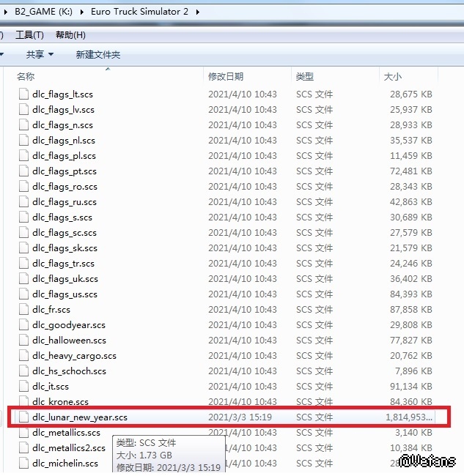The width and height of the screenshot is (464, 476).
Task: Select file name dlc_halloween.scs
Action: click(70, 341)
